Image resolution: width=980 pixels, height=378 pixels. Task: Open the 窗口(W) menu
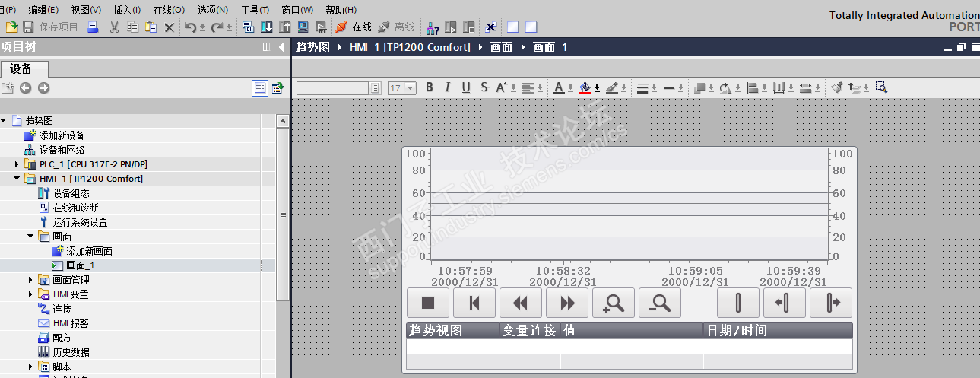[297, 10]
